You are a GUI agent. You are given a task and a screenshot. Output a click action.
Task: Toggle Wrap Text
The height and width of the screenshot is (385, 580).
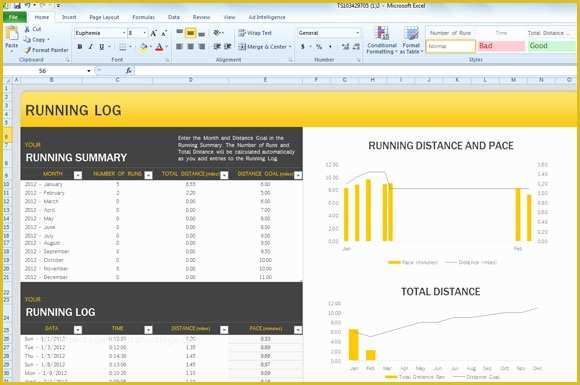(x=256, y=33)
